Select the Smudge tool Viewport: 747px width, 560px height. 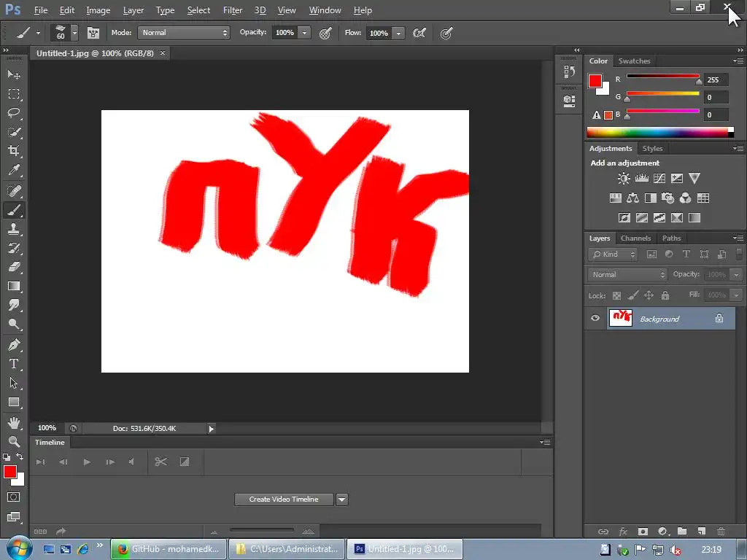(x=14, y=306)
